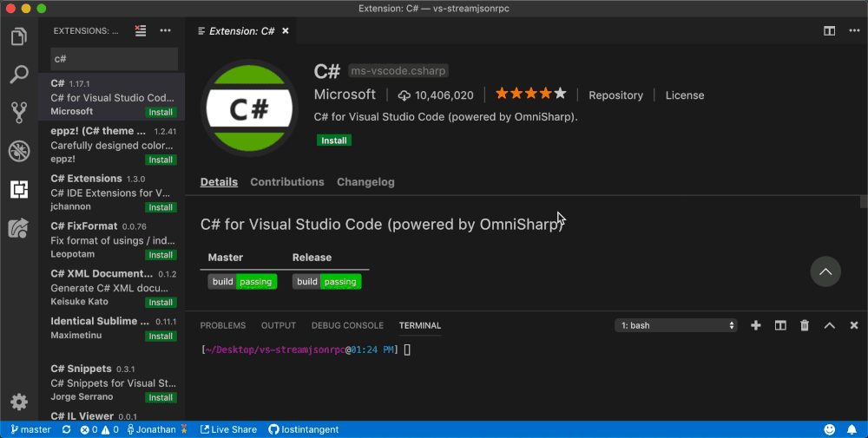Clear extensions search results icon
The width and height of the screenshot is (868, 438).
[141, 31]
